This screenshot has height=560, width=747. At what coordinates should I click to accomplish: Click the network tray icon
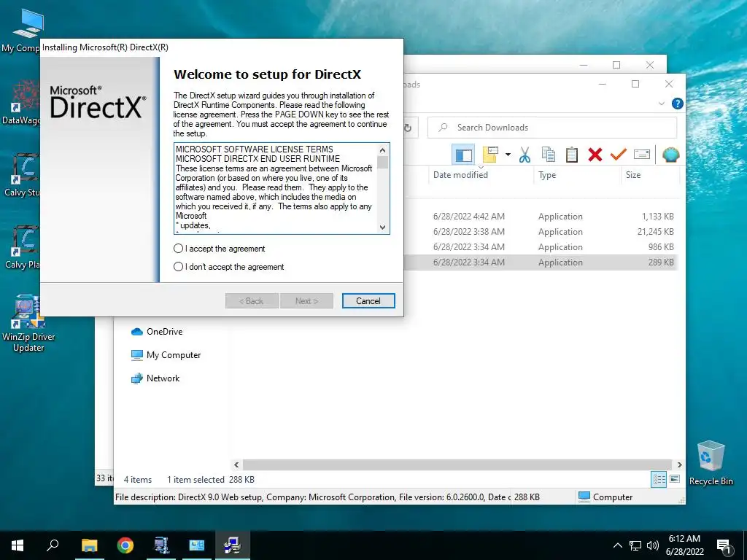coord(635,545)
